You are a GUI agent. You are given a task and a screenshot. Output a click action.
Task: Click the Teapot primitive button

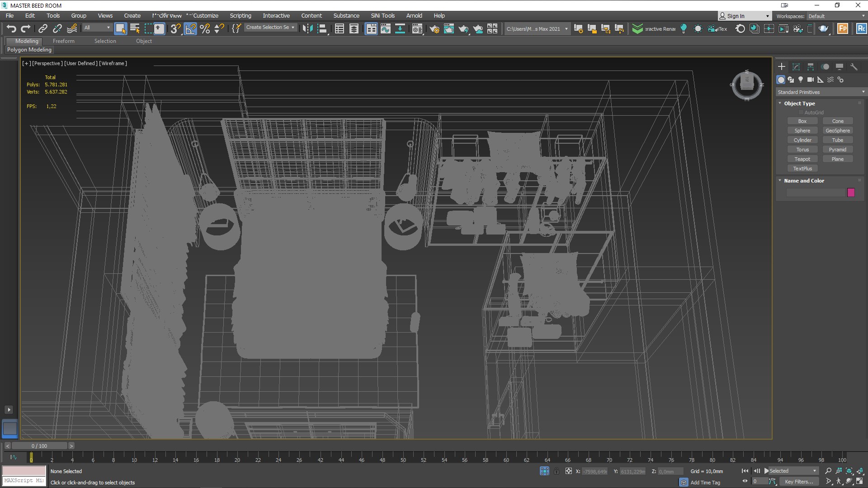pyautogui.click(x=802, y=159)
